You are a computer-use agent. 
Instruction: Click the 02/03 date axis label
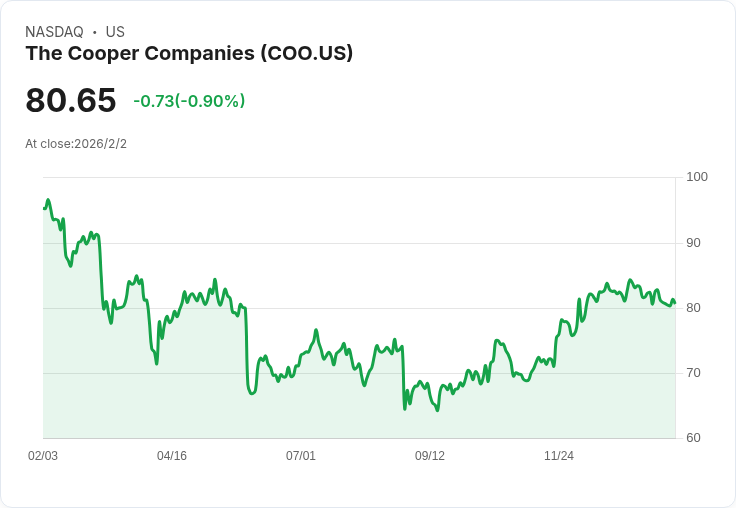[x=43, y=456]
